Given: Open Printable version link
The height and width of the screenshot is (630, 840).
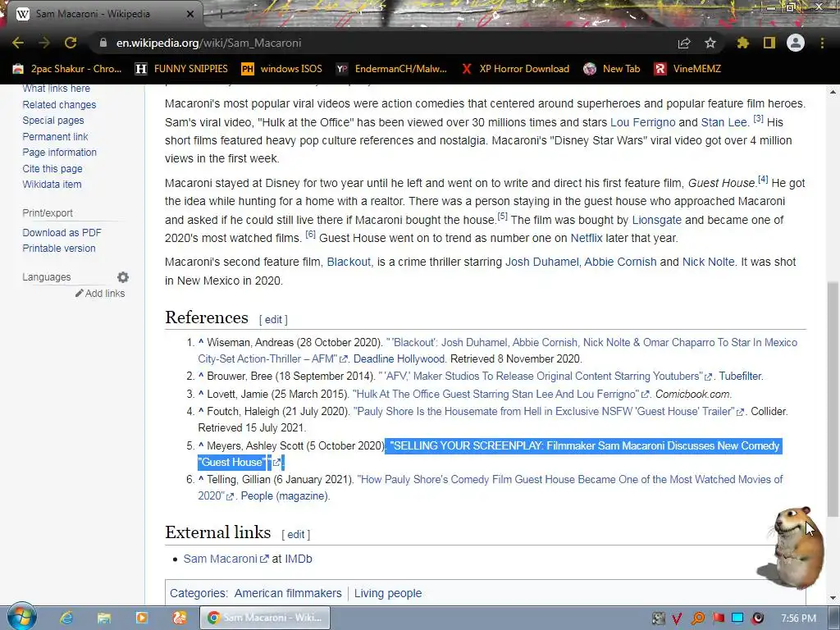Looking at the screenshot, I should [x=59, y=248].
